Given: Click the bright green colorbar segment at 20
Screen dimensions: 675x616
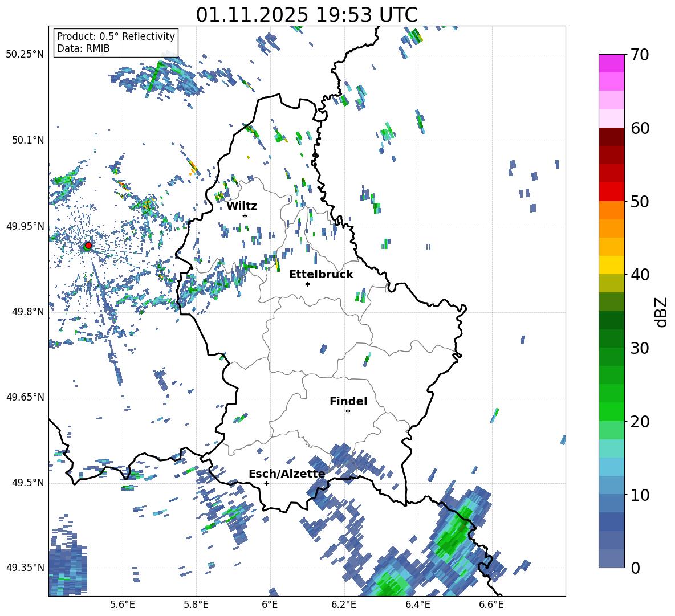Looking at the screenshot, I should coord(611,411).
